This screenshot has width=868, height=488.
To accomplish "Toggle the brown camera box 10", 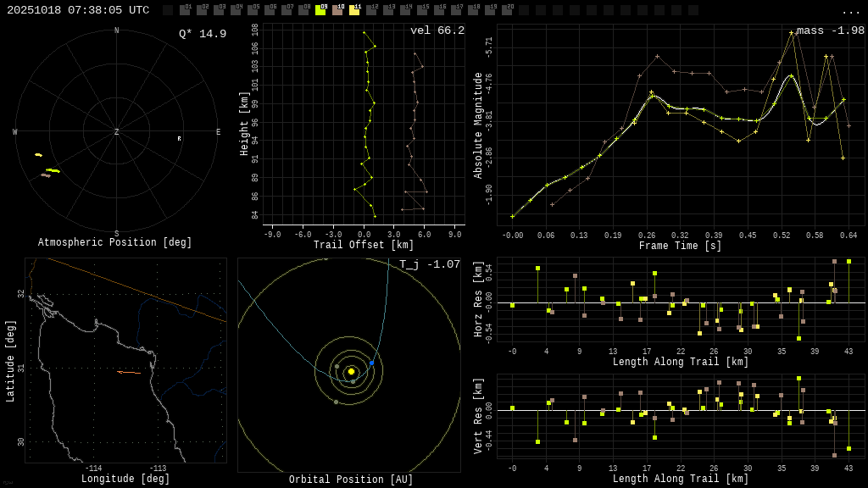I will (337, 10).
